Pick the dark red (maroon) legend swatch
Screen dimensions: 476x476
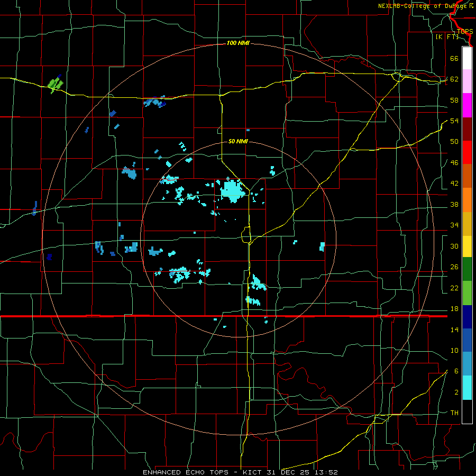[x=467, y=129]
